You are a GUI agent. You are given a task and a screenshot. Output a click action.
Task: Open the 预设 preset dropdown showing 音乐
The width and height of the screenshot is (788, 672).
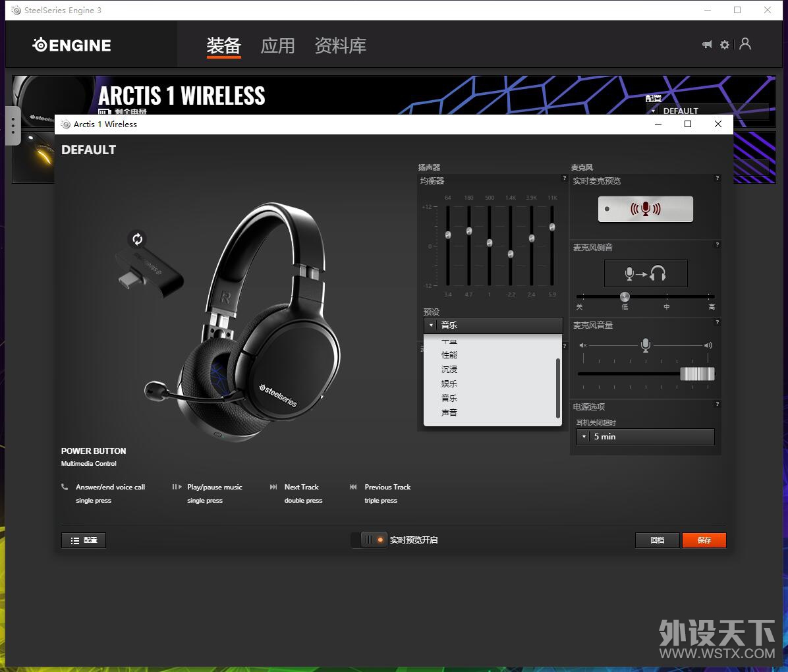493,325
